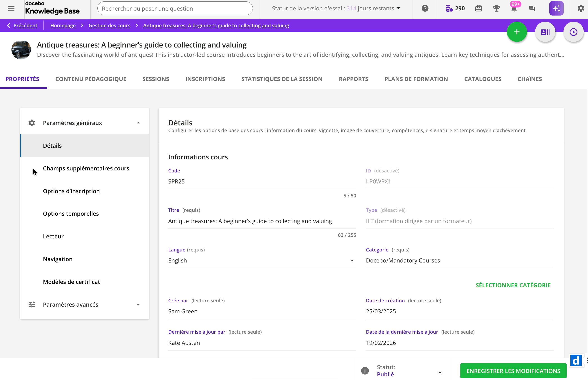The width and height of the screenshot is (588, 380).
Task: Click Enregistrer les modifications button
Action: tap(513, 371)
